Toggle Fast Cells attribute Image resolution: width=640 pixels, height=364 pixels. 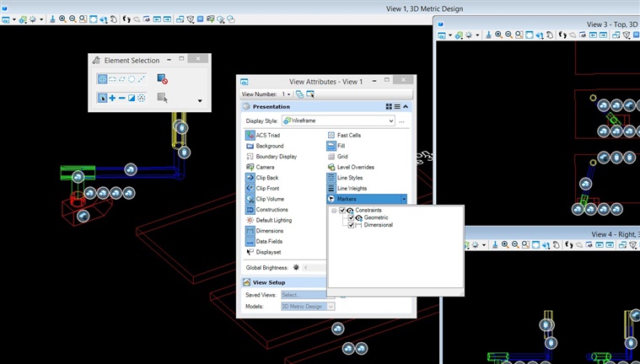(344, 135)
